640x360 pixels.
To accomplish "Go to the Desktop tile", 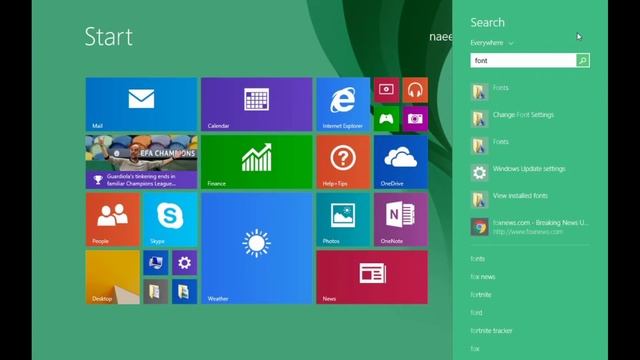I will 113,277.
